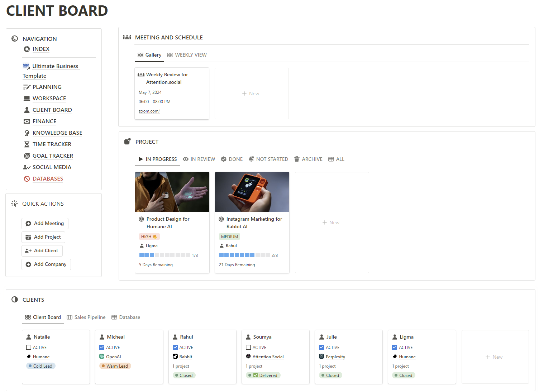
Task: Show the NOT STARTED projects tab
Action: [268, 159]
